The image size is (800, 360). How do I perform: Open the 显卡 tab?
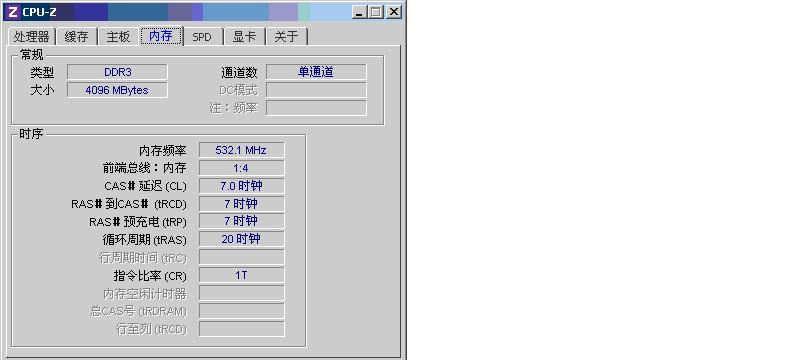tap(244, 37)
